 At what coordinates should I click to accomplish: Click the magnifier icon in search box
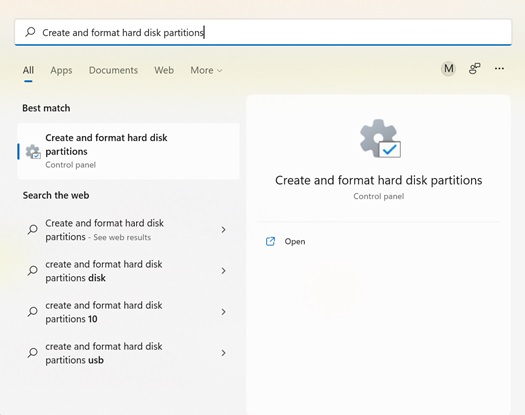click(30, 32)
